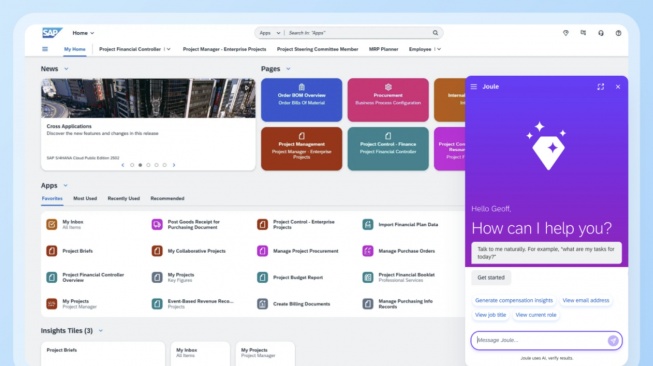The image size is (653, 366).
Task: Go to next news slide arrow
Action: 174,165
